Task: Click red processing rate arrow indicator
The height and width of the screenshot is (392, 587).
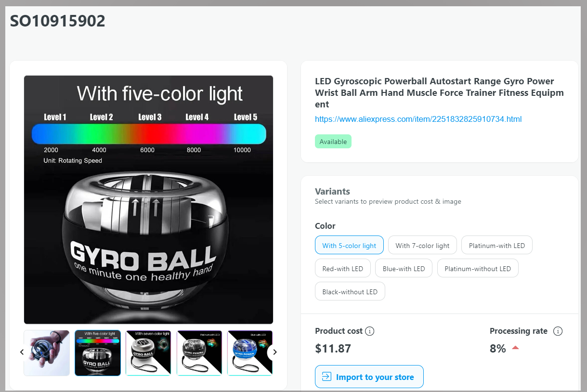Action: click(x=515, y=348)
